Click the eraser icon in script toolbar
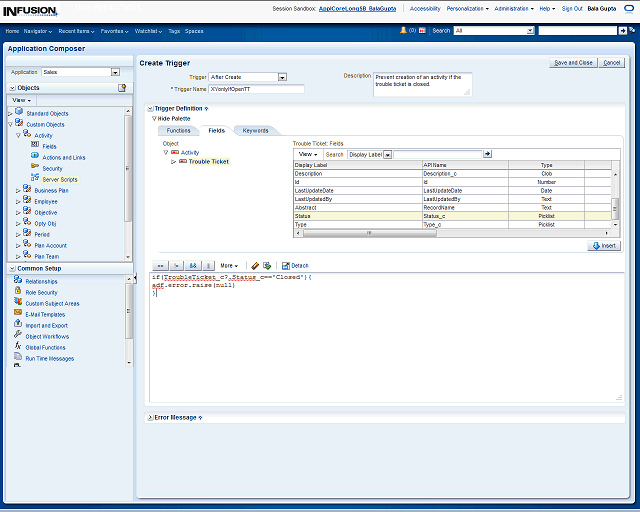This screenshot has height=512, width=640. (256, 265)
